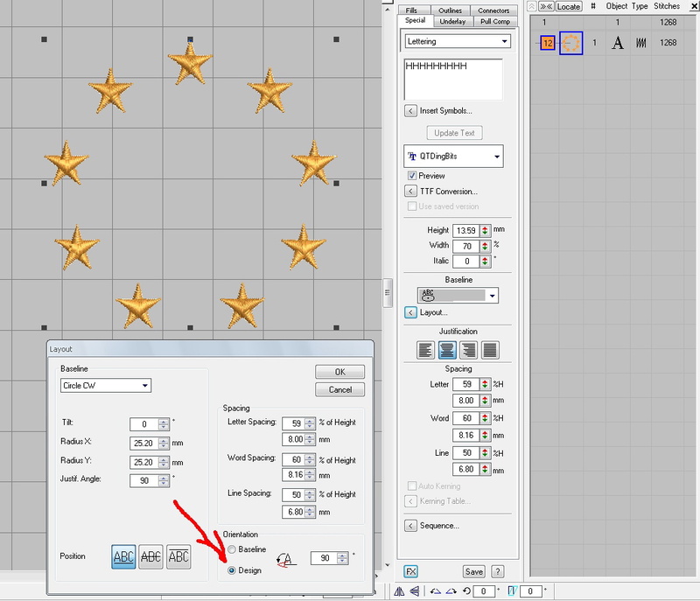Select the Baseline orientation radio button

232,549
